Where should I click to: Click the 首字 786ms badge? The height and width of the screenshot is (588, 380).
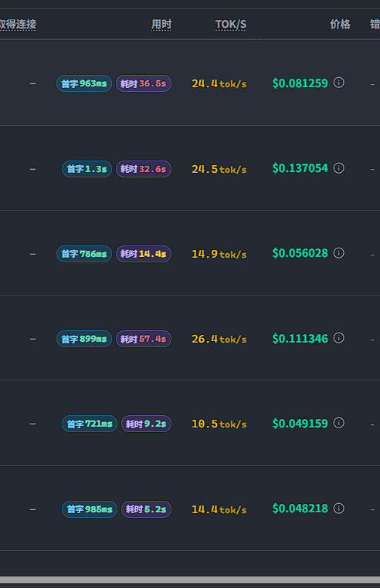(84, 254)
